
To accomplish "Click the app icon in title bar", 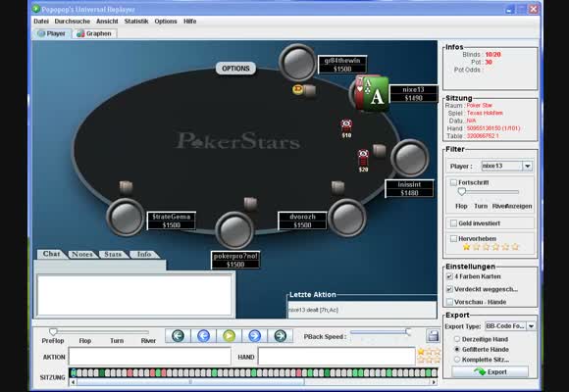I will (x=35, y=9).
